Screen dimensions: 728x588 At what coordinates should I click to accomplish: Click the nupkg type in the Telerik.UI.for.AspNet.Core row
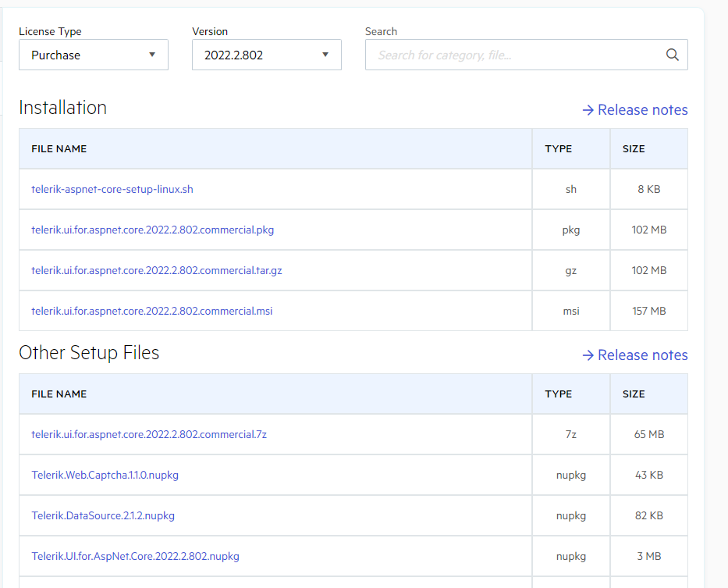pyautogui.click(x=571, y=557)
